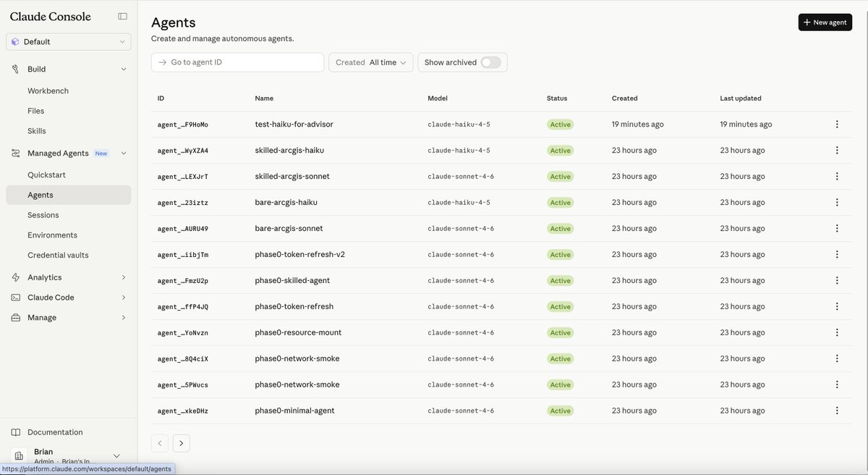This screenshot has width=868, height=475.
Task: Open actions menu for phase0-resource-mount
Action: pyautogui.click(x=837, y=333)
